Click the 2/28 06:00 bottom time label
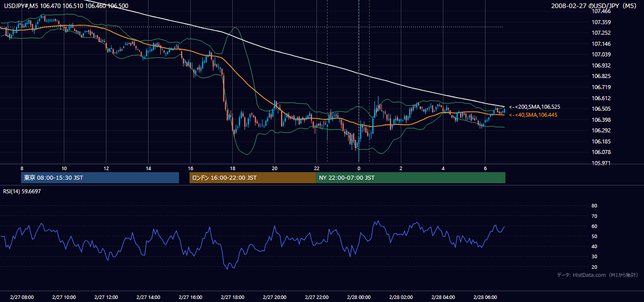644x302 pixels. click(x=485, y=297)
